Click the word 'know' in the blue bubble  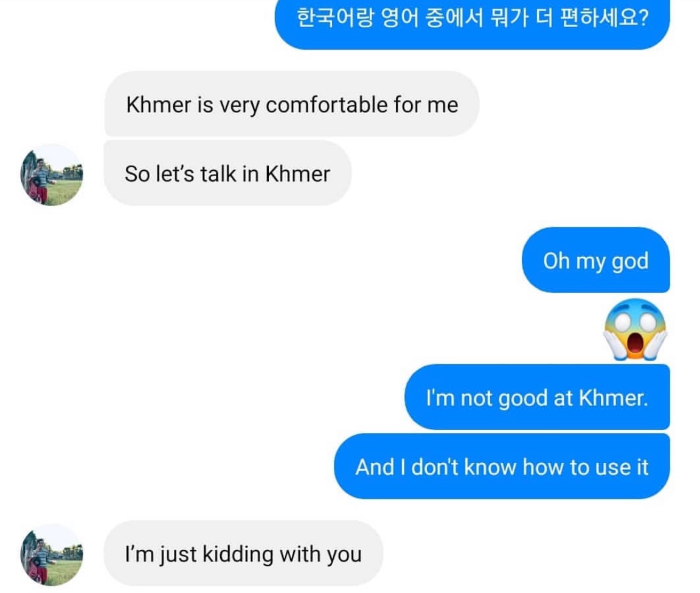pos(490,467)
